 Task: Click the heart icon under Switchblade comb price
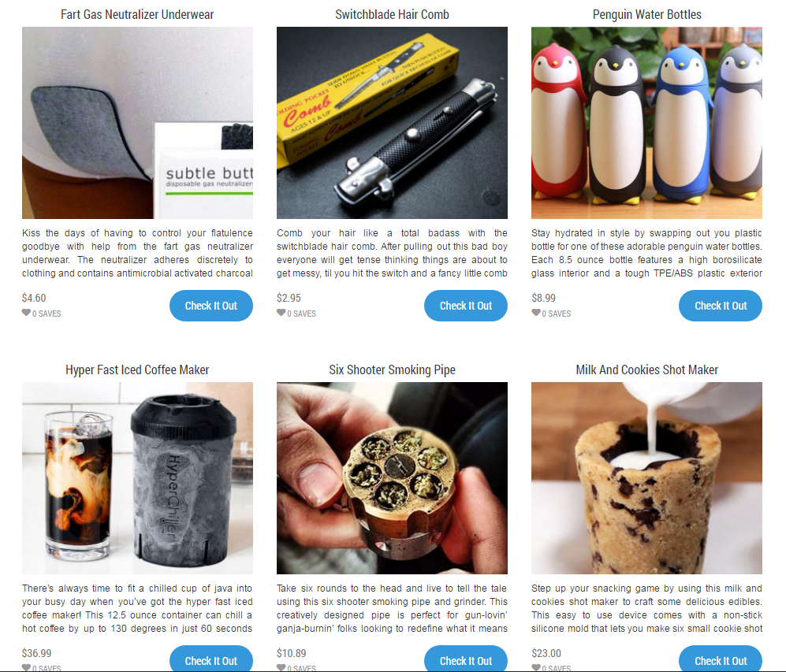tap(281, 313)
